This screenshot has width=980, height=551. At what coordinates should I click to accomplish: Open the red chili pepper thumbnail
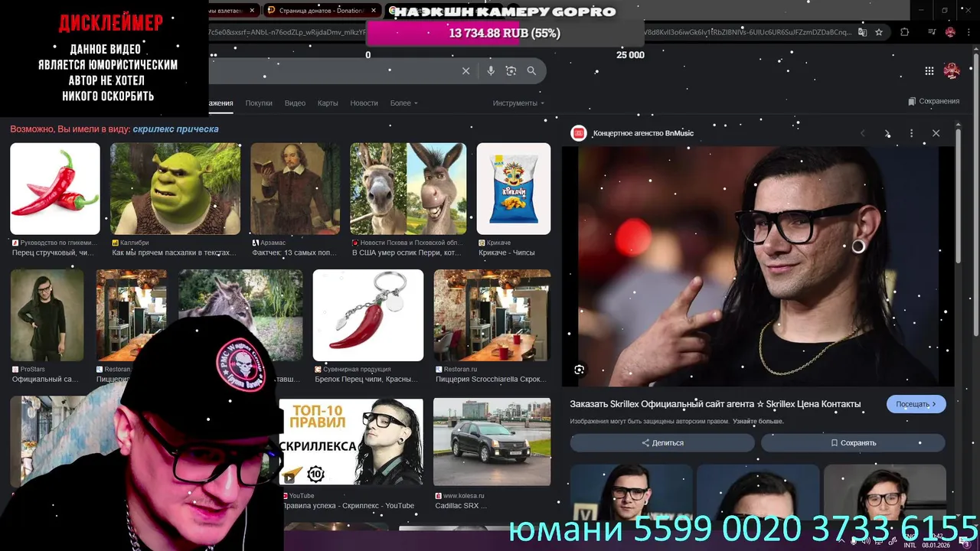[55, 189]
